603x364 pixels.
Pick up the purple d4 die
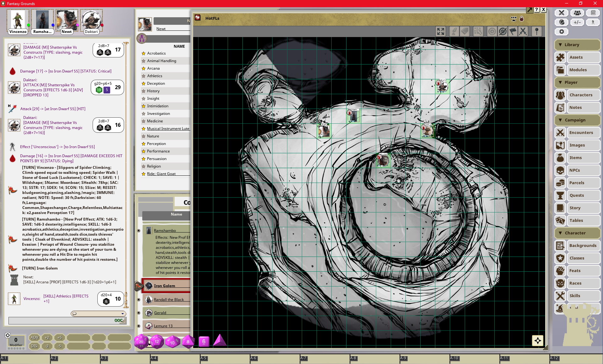(x=220, y=340)
